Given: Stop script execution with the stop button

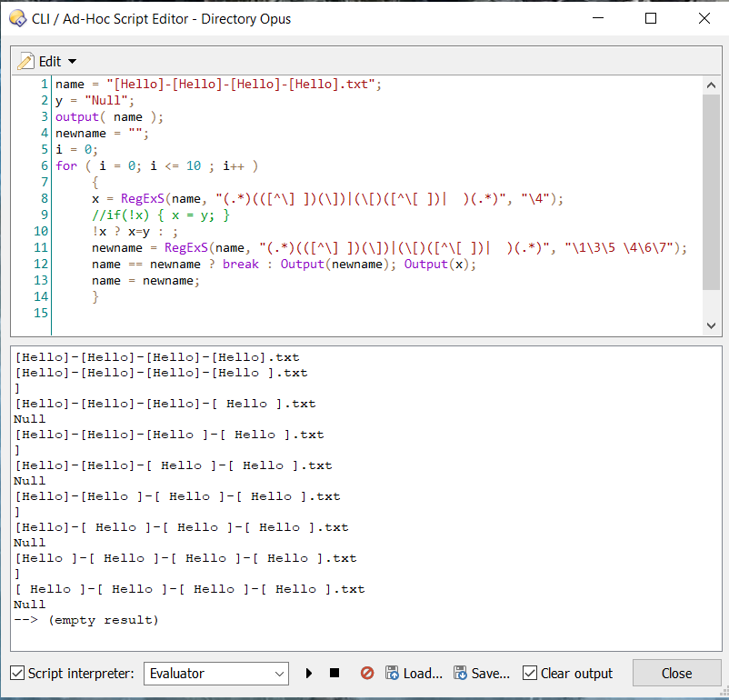Looking at the screenshot, I should [335, 674].
